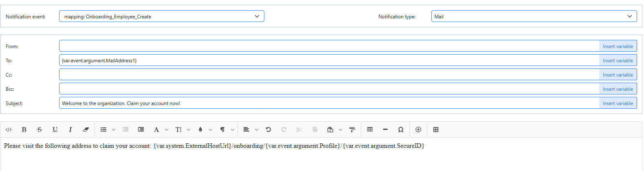644x171 pixels.
Task: Focus the Bcc input field
Action: pyautogui.click(x=329, y=89)
